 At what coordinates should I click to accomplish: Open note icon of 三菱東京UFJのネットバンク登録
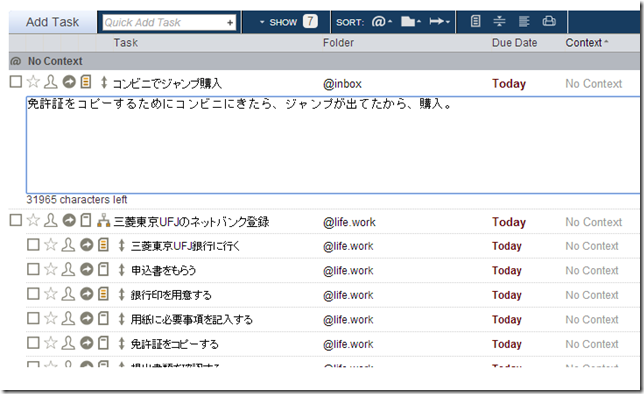pos(86,220)
